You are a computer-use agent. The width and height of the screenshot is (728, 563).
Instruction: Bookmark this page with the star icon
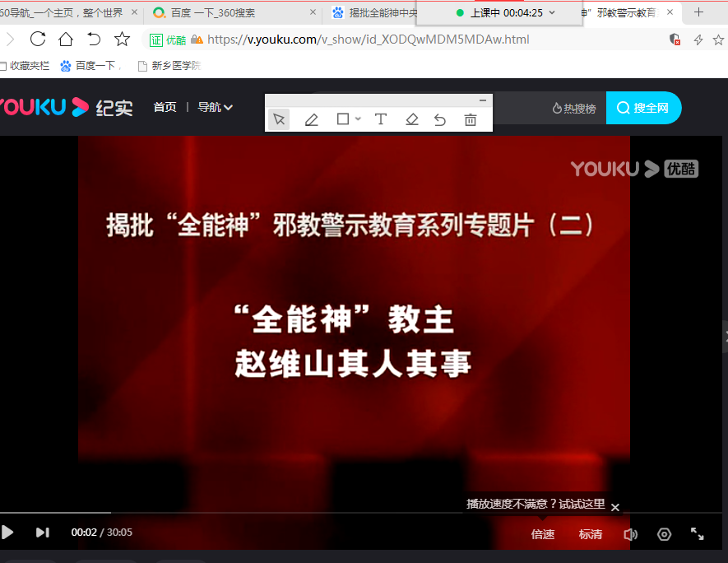click(x=122, y=39)
